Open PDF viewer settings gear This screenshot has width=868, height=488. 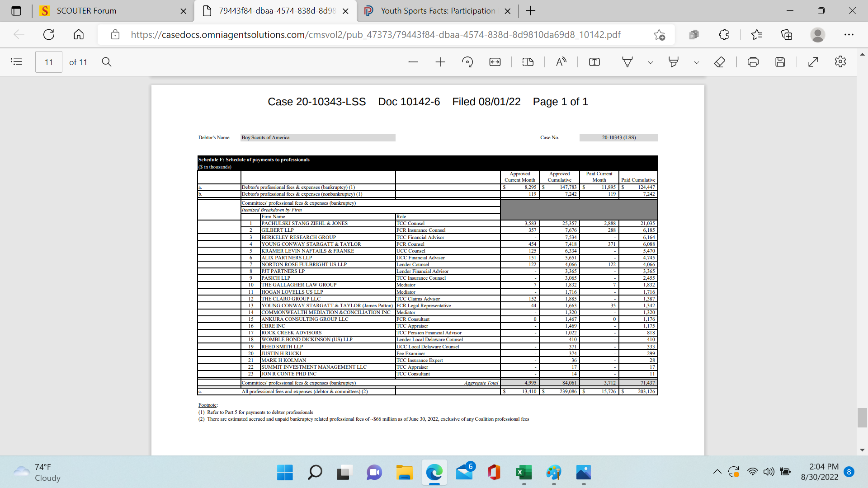[x=840, y=62]
